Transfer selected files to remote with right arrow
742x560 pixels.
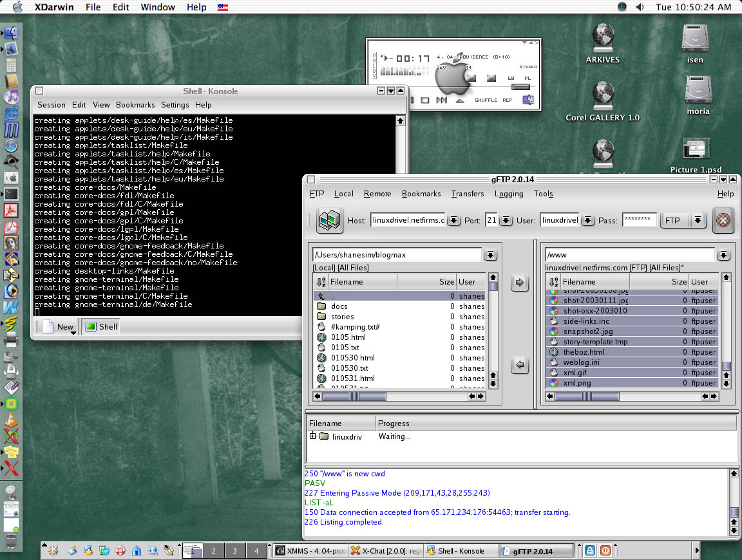(520, 283)
